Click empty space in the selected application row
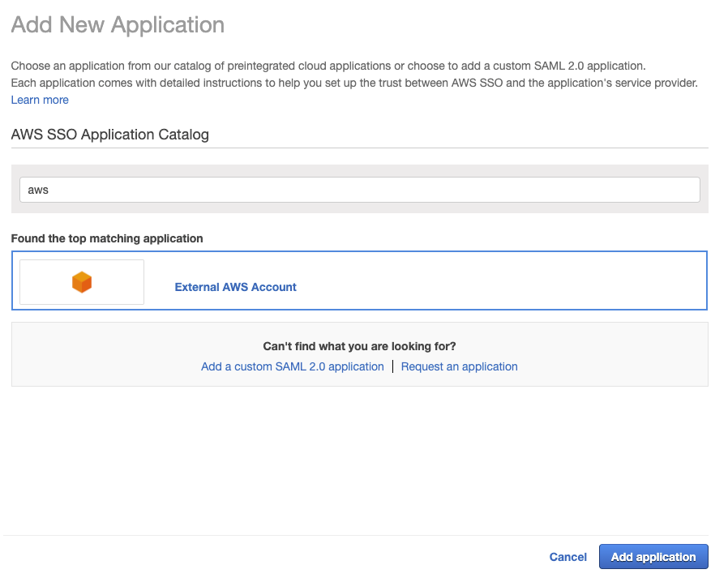Image resolution: width=728 pixels, height=578 pixels. click(x=503, y=280)
